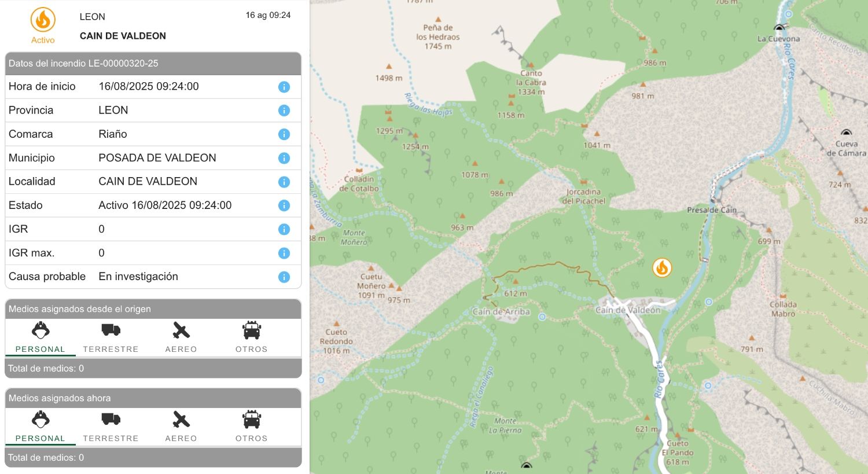The image size is (868, 474).
Task: Click the orange Activo fire status icon
Action: [x=43, y=20]
